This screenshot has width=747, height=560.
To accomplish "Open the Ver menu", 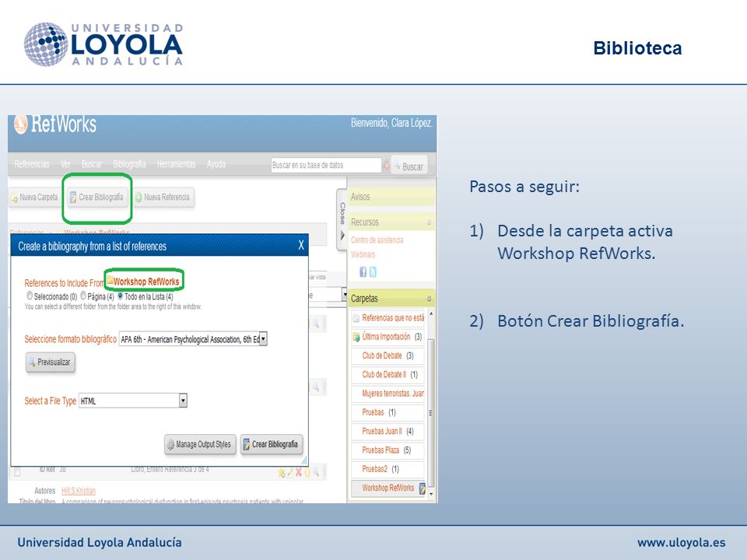I will click(65, 164).
